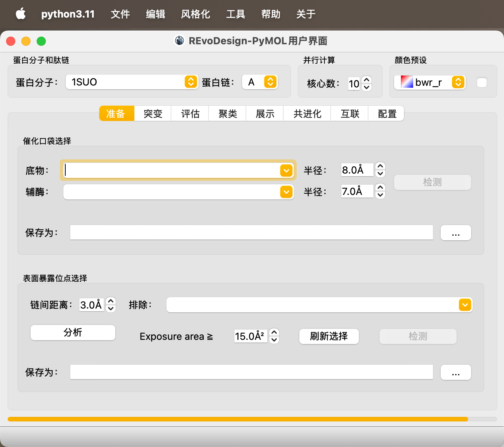Click the browse … button in 催化口袋选择
Screen dimensions: 504x447
point(456,233)
